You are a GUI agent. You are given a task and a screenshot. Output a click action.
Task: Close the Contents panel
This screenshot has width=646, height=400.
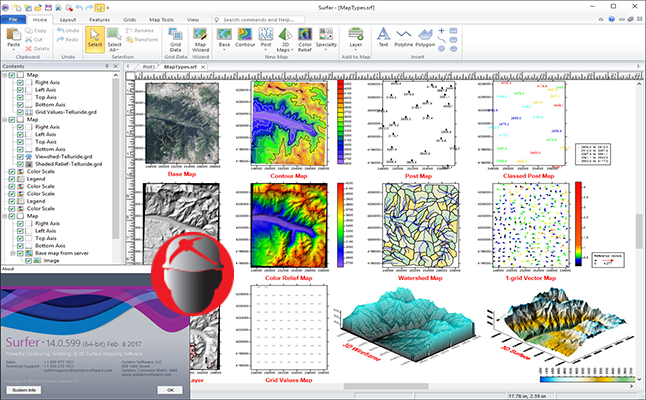coord(116,66)
